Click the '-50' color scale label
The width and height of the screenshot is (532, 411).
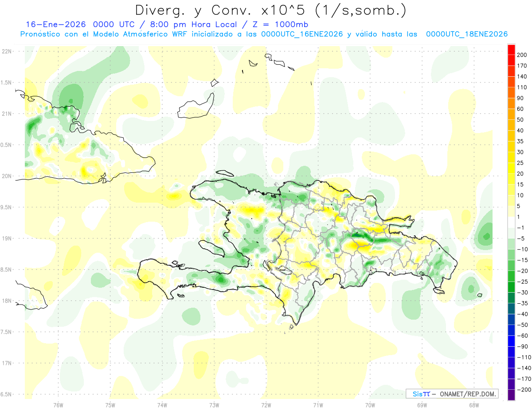coord(522,325)
